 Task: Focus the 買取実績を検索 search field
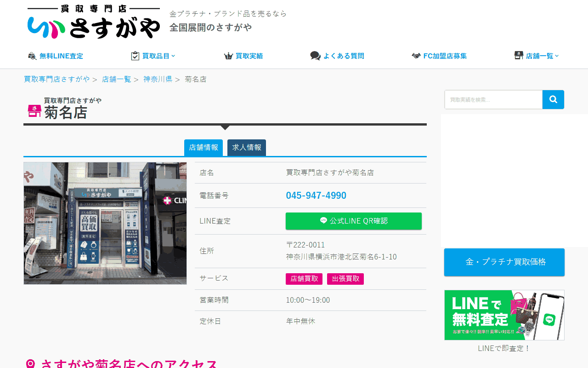[x=493, y=99]
